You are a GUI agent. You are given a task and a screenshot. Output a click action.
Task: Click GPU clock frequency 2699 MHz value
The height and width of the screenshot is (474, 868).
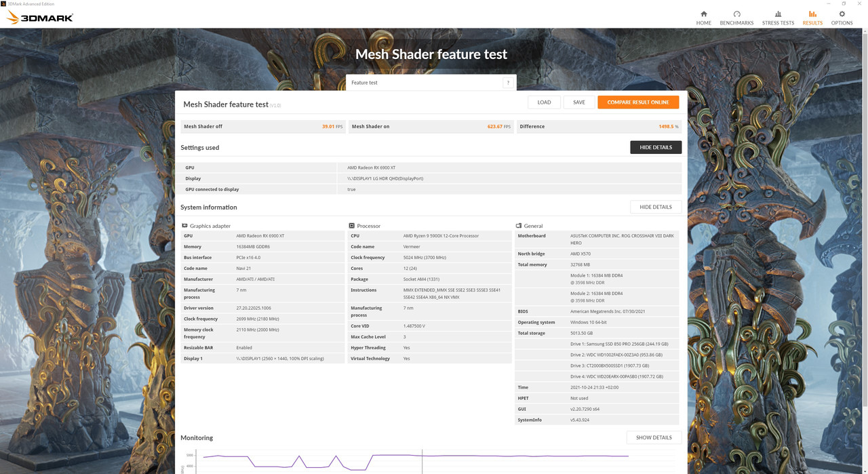pos(258,319)
